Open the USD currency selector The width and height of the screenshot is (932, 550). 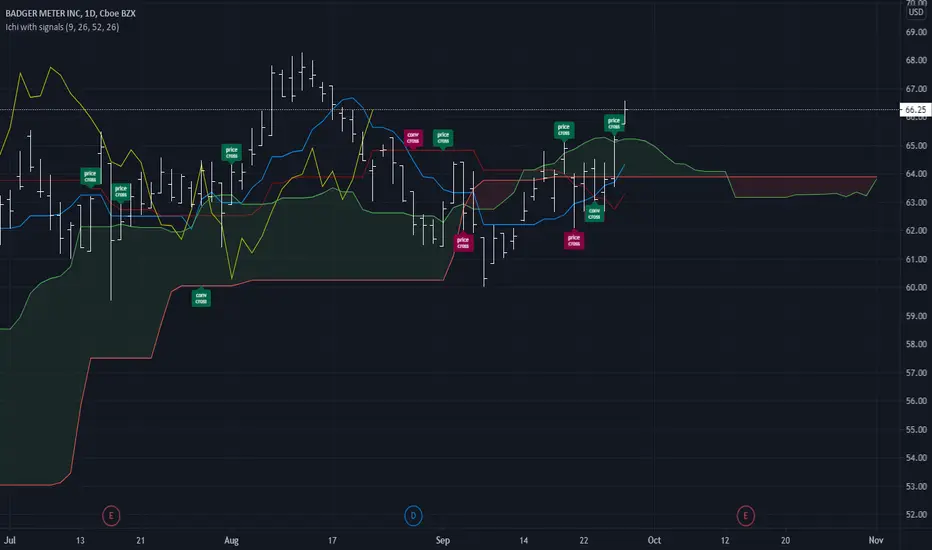tap(916, 12)
